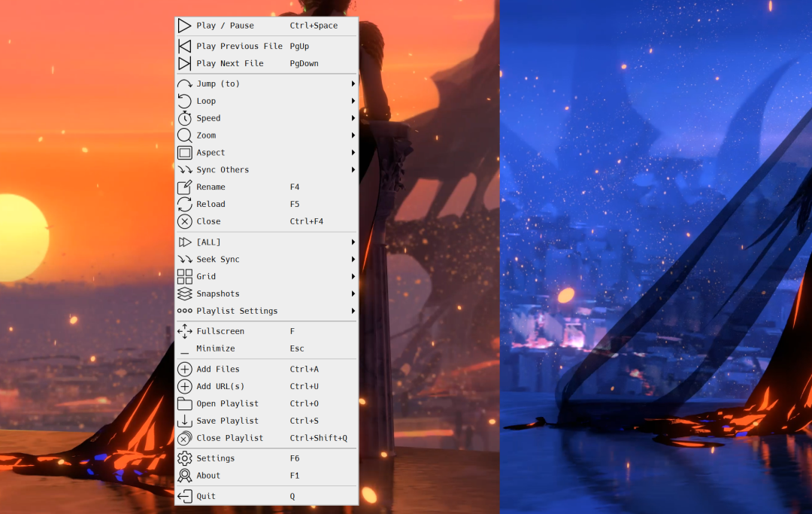This screenshot has height=514, width=812.
Task: Click the Play / Pause triangle icon
Action: click(x=184, y=26)
